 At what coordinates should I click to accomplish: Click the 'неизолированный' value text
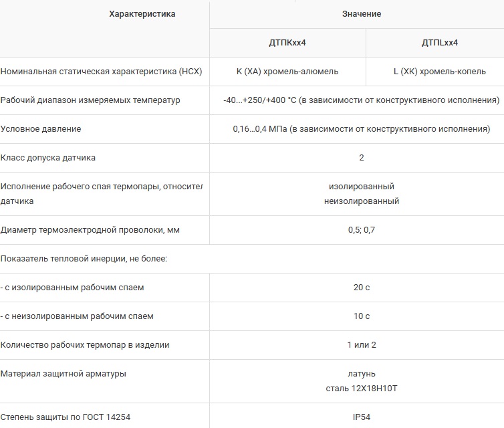362,201
